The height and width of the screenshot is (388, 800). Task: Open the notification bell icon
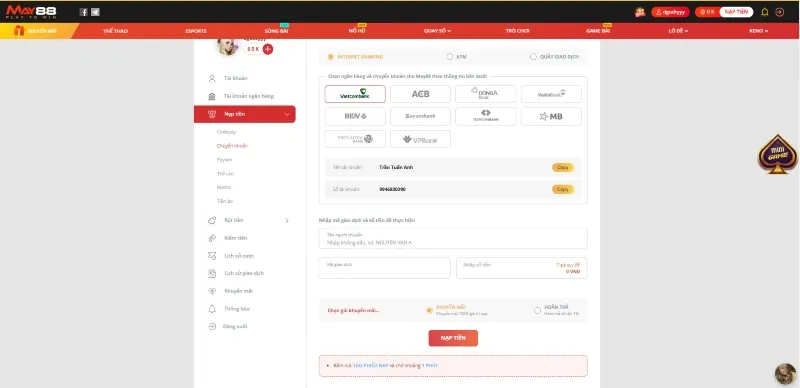(x=764, y=12)
